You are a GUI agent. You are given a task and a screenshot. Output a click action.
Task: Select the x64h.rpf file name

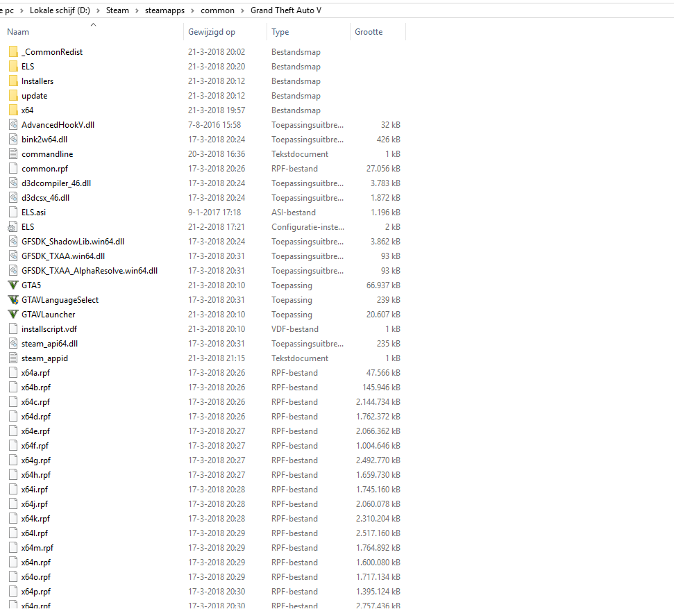[x=36, y=475]
